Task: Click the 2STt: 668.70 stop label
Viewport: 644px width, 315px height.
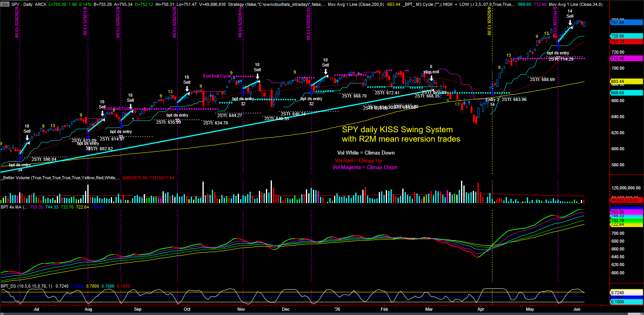Action: (354, 96)
